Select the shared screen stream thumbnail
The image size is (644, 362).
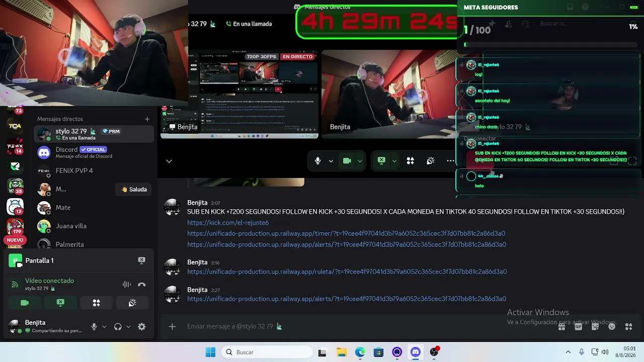coord(239,94)
